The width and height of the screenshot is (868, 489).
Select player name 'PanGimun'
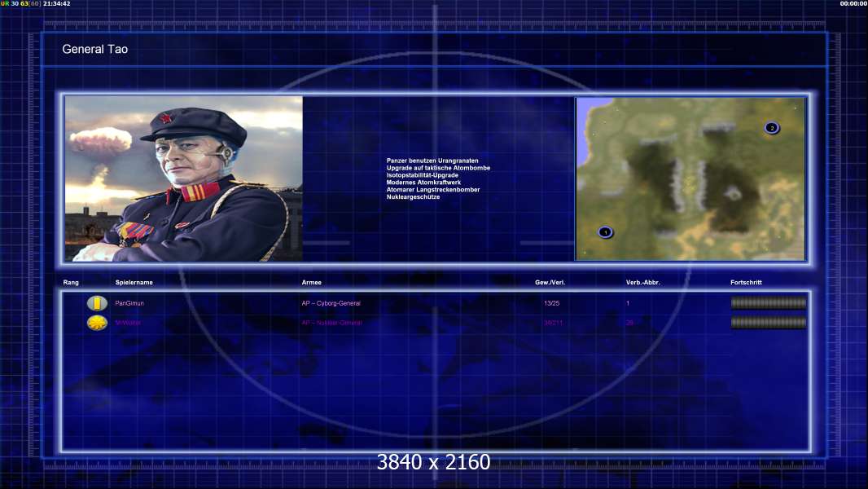[129, 303]
